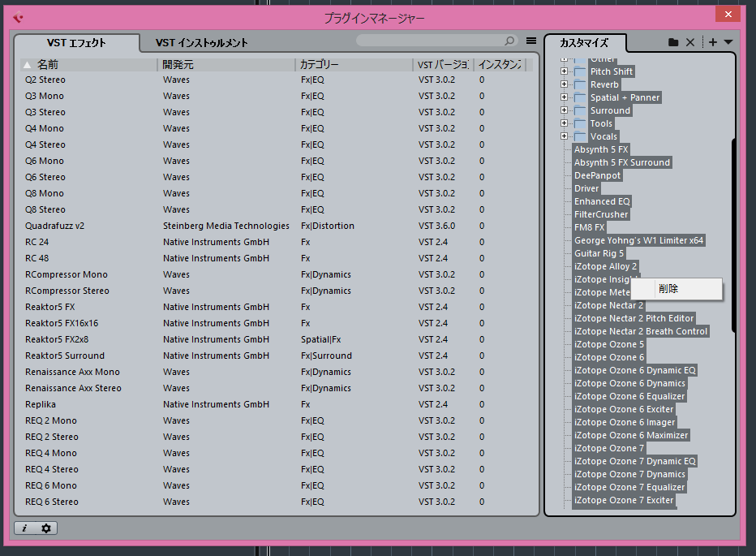Click the plus icon to add a collection
Image resolution: width=756 pixels, height=556 pixels.
pyautogui.click(x=712, y=42)
